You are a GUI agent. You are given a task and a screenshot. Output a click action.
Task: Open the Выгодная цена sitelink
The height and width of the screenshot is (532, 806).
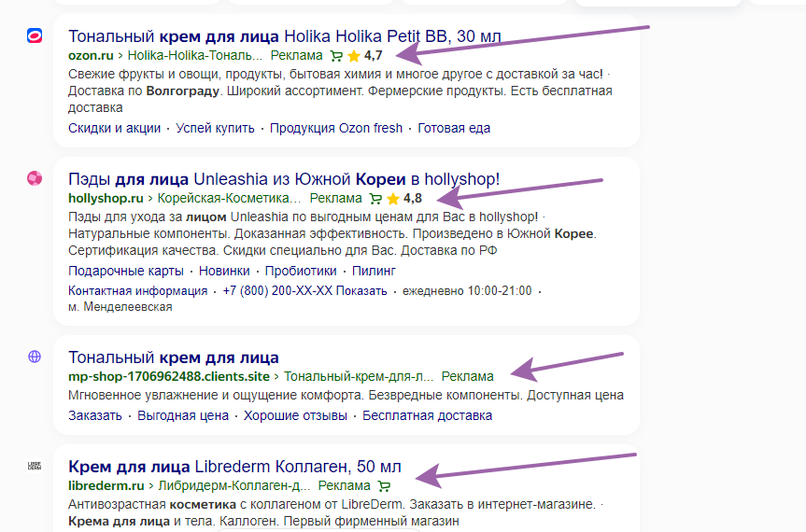[182, 415]
